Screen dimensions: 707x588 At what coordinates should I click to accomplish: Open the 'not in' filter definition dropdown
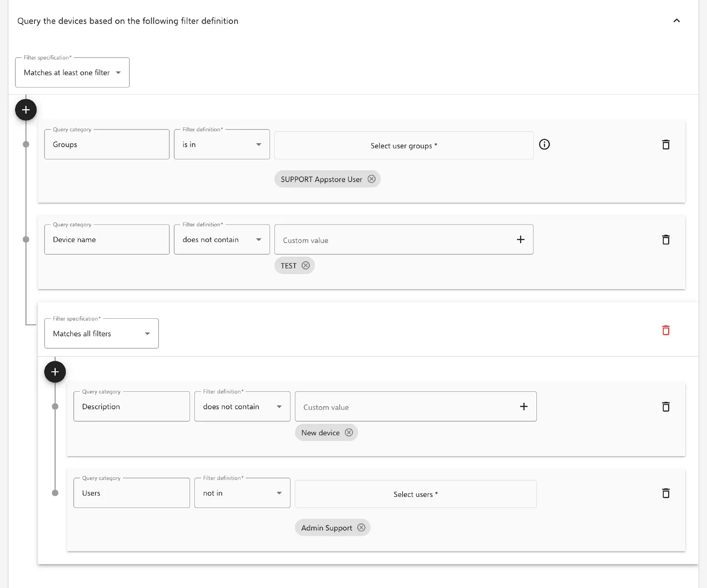coord(242,493)
